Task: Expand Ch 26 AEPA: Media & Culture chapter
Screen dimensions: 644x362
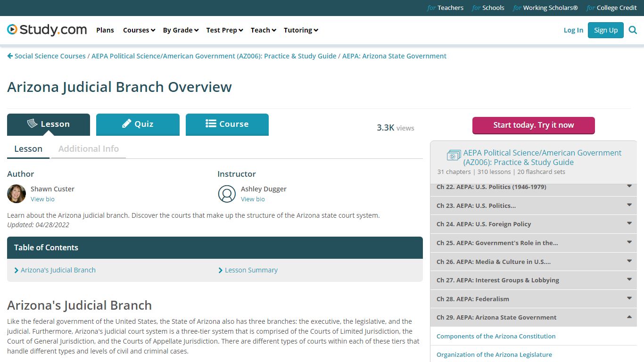Action: tap(534, 262)
